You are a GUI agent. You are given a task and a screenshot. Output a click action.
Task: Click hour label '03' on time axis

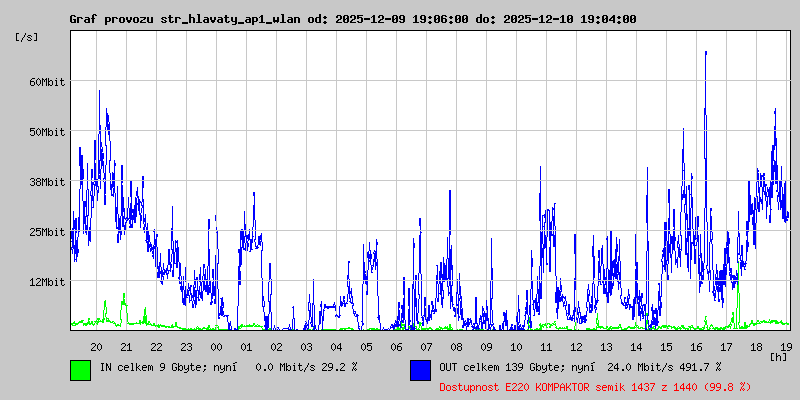point(306,347)
